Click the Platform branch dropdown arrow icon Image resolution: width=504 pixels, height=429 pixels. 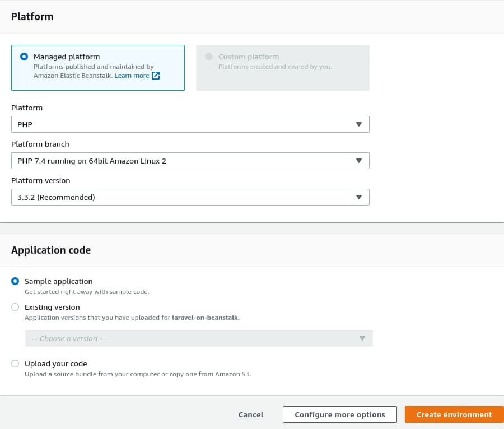[358, 160]
